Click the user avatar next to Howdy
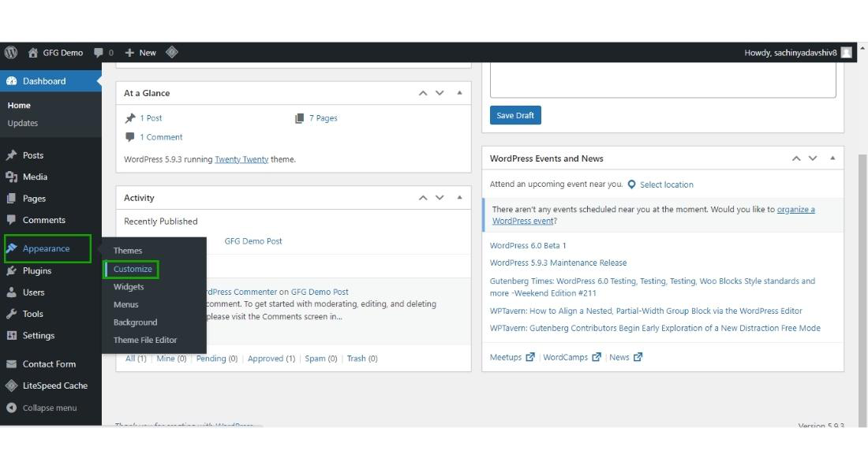The width and height of the screenshot is (868, 473). pyautogui.click(x=846, y=53)
